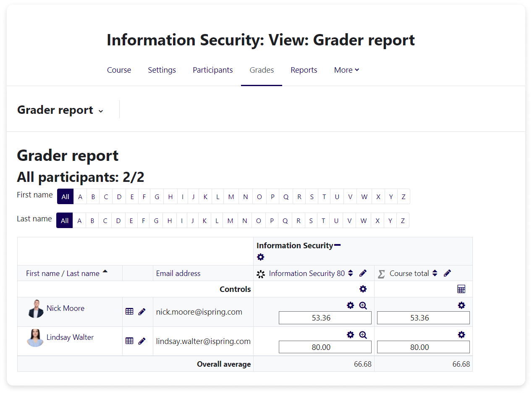Click Lindsay Walter's Course total field
Image resolution: width=532 pixels, height=394 pixels.
[x=423, y=347]
